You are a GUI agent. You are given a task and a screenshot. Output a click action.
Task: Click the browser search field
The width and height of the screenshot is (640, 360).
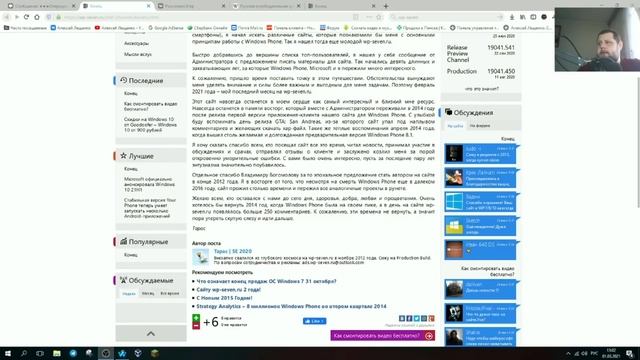pyautogui.click(x=447, y=17)
